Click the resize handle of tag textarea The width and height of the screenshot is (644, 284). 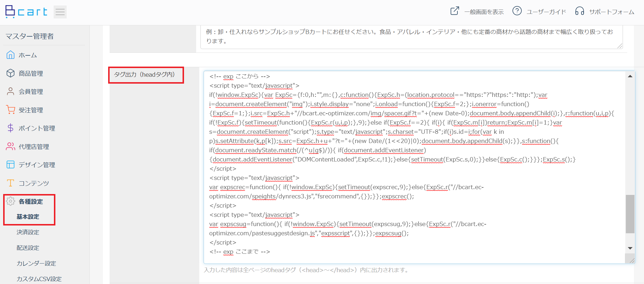(x=632, y=260)
